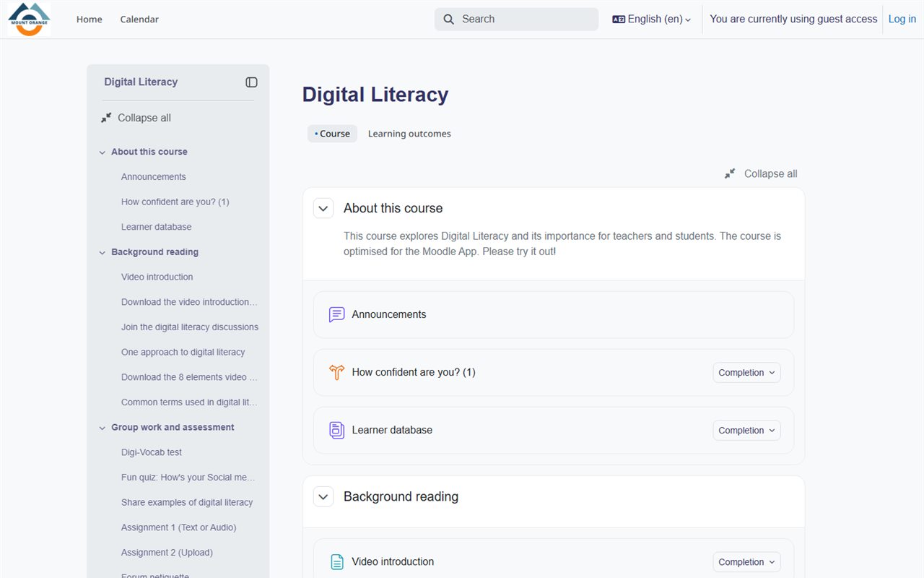Click the Mount Orange school logo
The image size is (924, 578).
click(30, 19)
